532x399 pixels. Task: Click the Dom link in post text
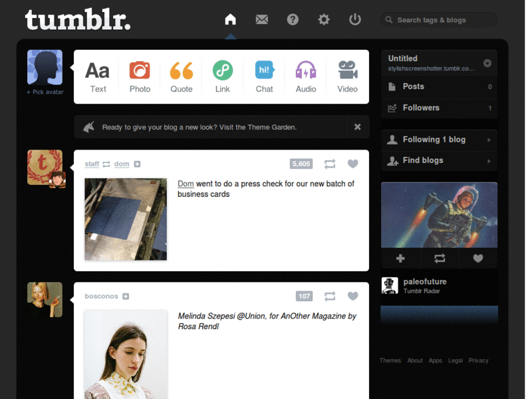pos(186,184)
